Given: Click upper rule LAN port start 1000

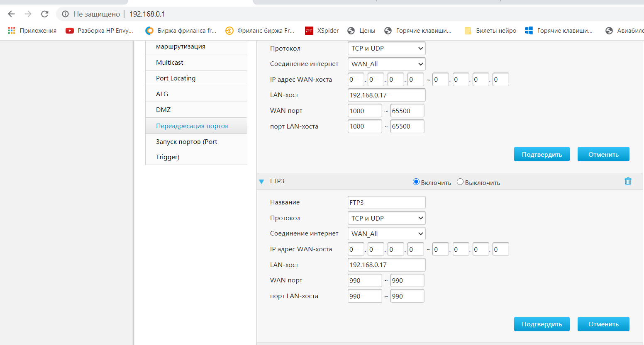Looking at the screenshot, I should pyautogui.click(x=365, y=126).
